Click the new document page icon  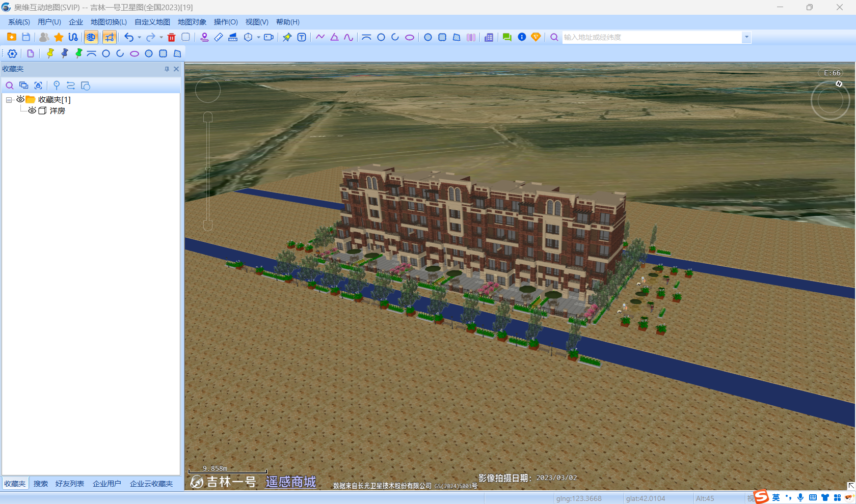(x=31, y=53)
